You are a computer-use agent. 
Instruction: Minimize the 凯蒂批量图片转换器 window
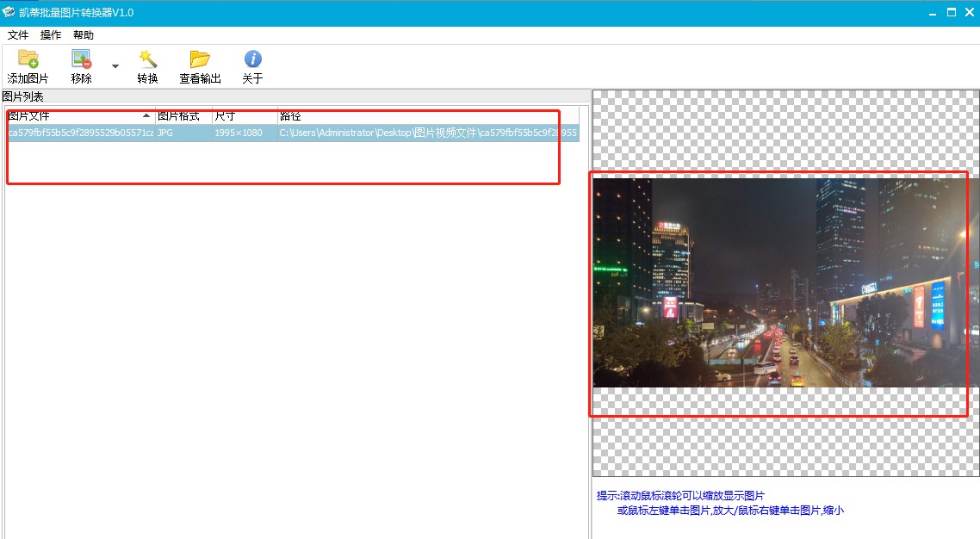[933, 13]
